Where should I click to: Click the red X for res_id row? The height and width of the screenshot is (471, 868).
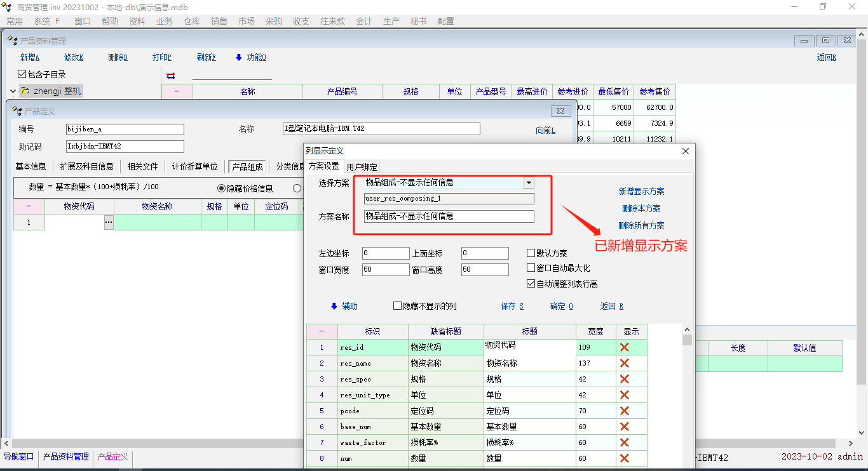pos(624,347)
